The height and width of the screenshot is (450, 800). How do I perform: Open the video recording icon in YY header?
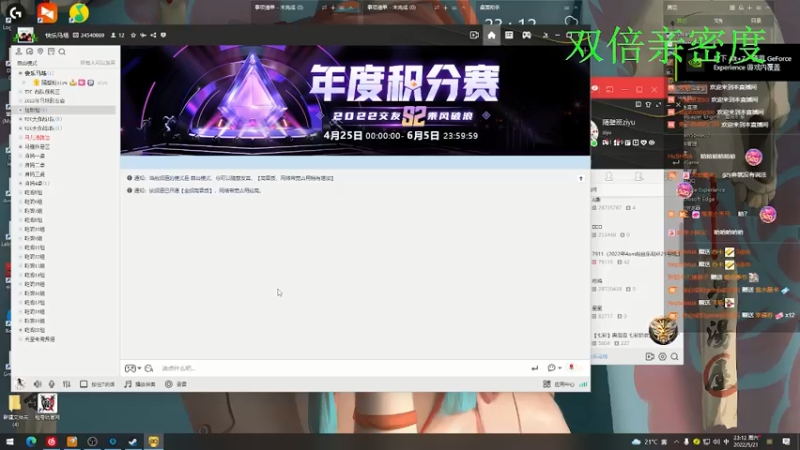(x=474, y=35)
